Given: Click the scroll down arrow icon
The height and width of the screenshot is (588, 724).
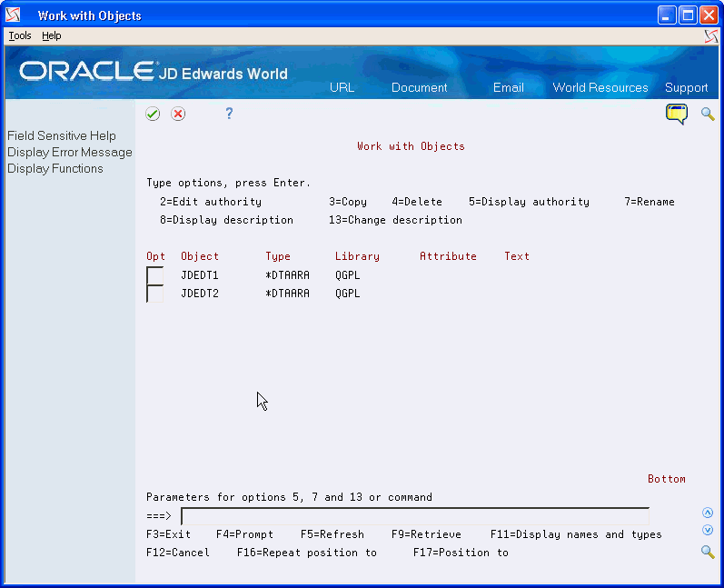Looking at the screenshot, I should pos(708,530).
